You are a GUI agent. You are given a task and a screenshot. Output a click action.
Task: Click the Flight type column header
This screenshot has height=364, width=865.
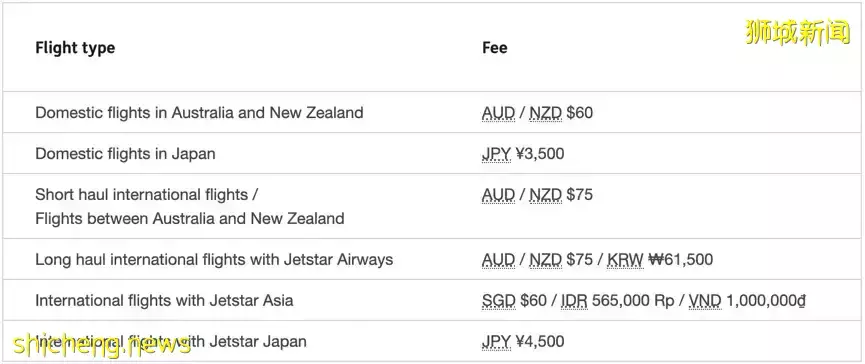coord(75,48)
